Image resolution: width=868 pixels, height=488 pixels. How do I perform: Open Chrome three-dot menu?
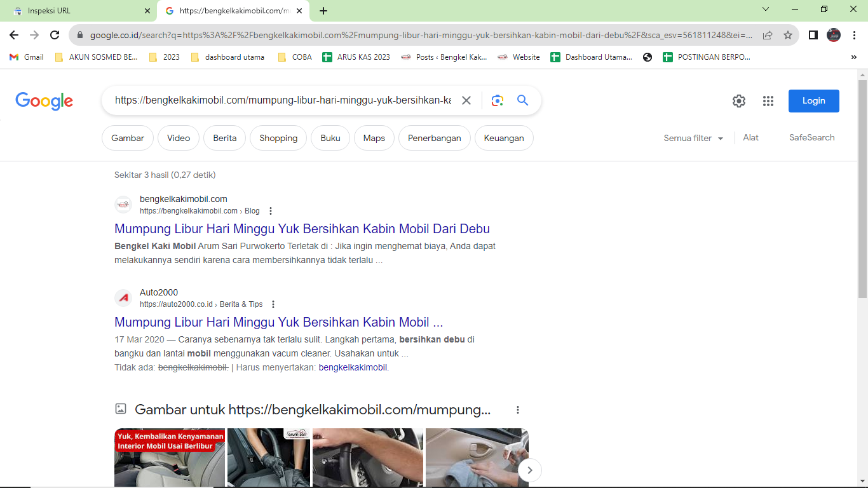click(855, 36)
